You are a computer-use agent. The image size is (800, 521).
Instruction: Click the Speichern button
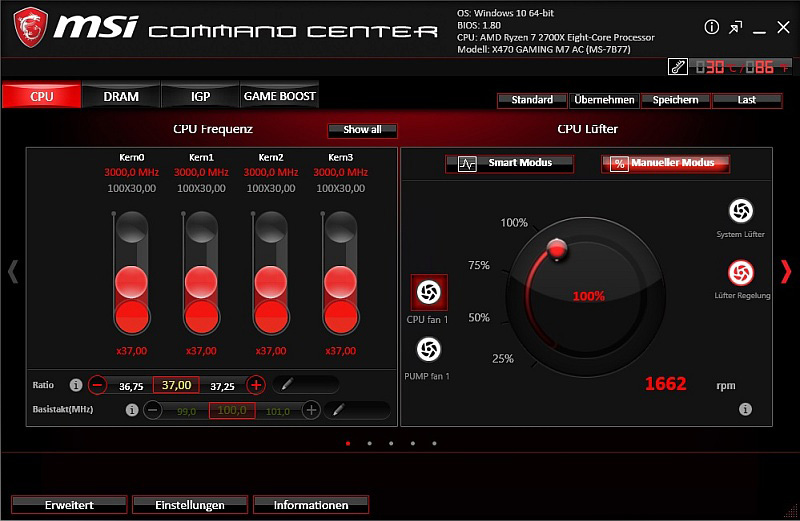(676, 100)
